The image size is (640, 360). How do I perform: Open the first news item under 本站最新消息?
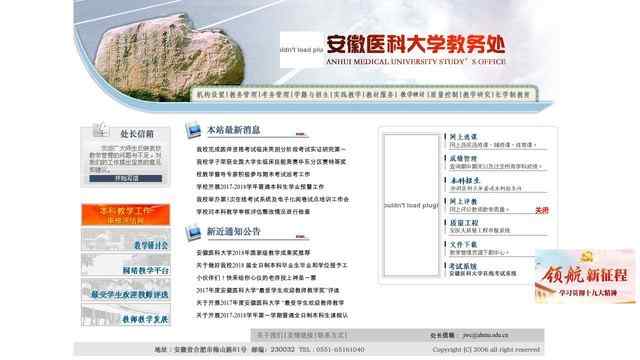pos(271,149)
